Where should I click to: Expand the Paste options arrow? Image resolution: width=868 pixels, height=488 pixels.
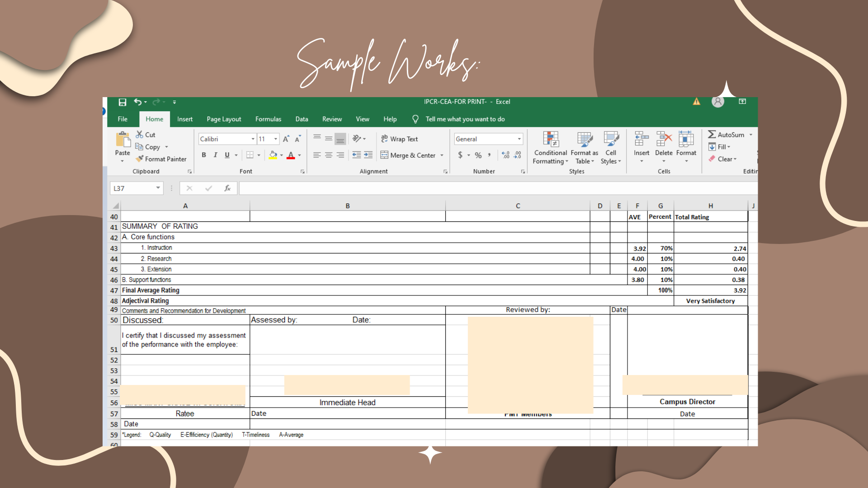point(123,161)
